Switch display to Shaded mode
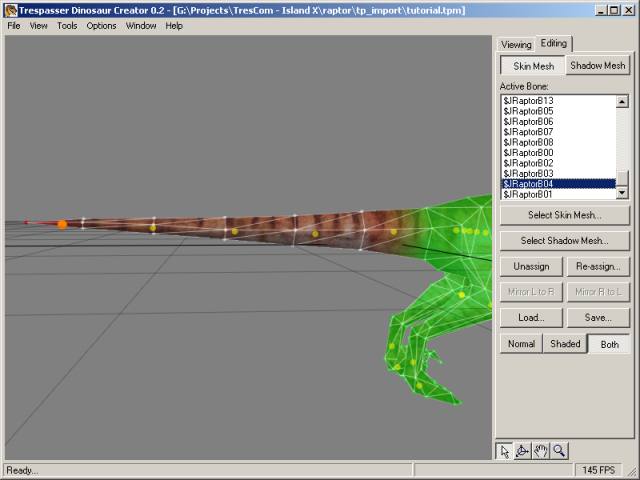Viewport: 640px width, 480px height. pos(565,344)
